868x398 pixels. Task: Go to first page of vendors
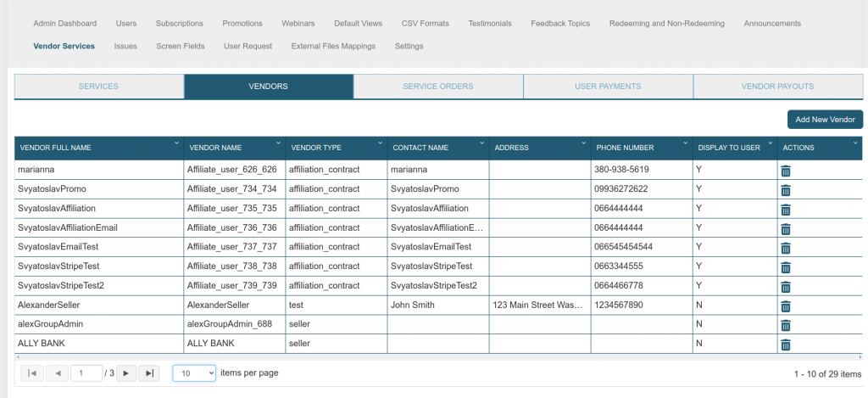(x=31, y=373)
